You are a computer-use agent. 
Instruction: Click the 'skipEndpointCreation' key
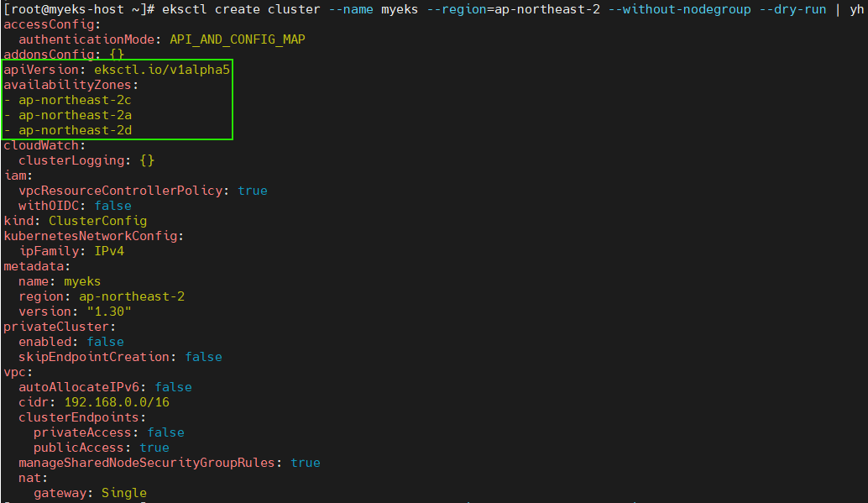click(x=93, y=357)
